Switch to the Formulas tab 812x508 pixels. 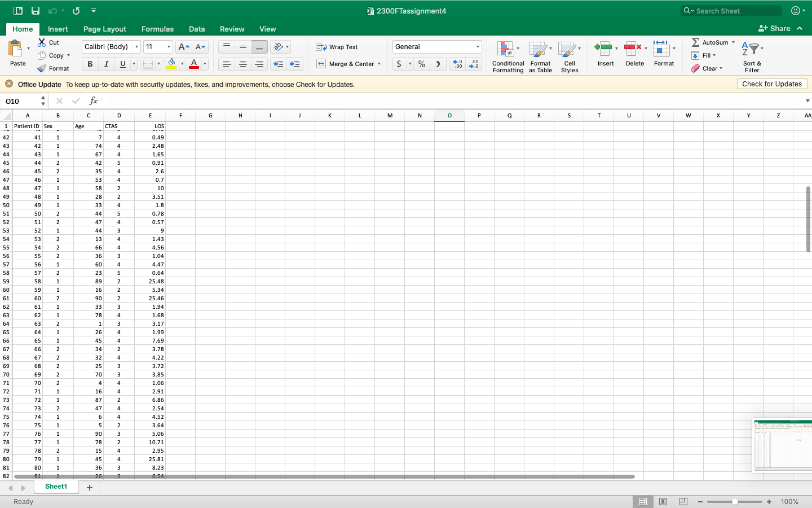pyautogui.click(x=157, y=29)
